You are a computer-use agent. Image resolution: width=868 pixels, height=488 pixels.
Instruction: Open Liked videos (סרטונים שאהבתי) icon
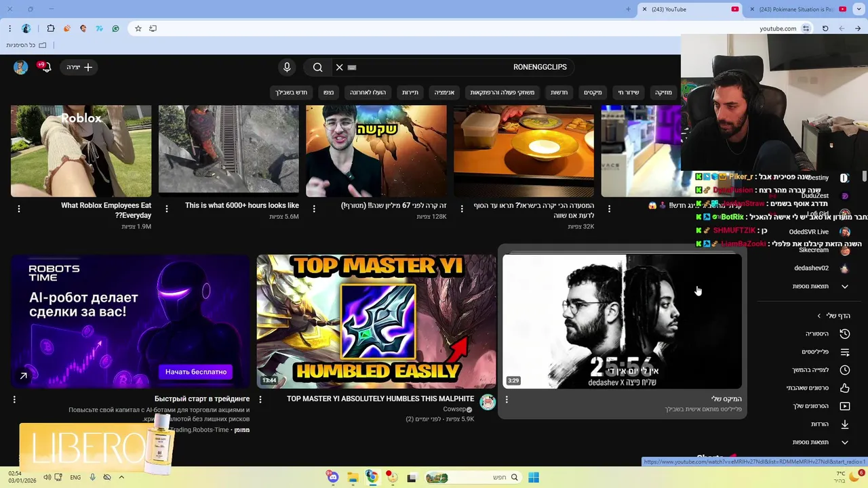click(x=845, y=388)
